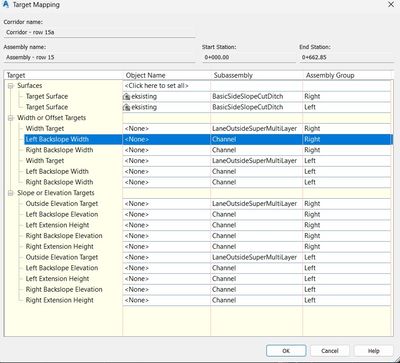Click the Object Name column header
The width and height of the screenshot is (400, 363).
(167, 75)
